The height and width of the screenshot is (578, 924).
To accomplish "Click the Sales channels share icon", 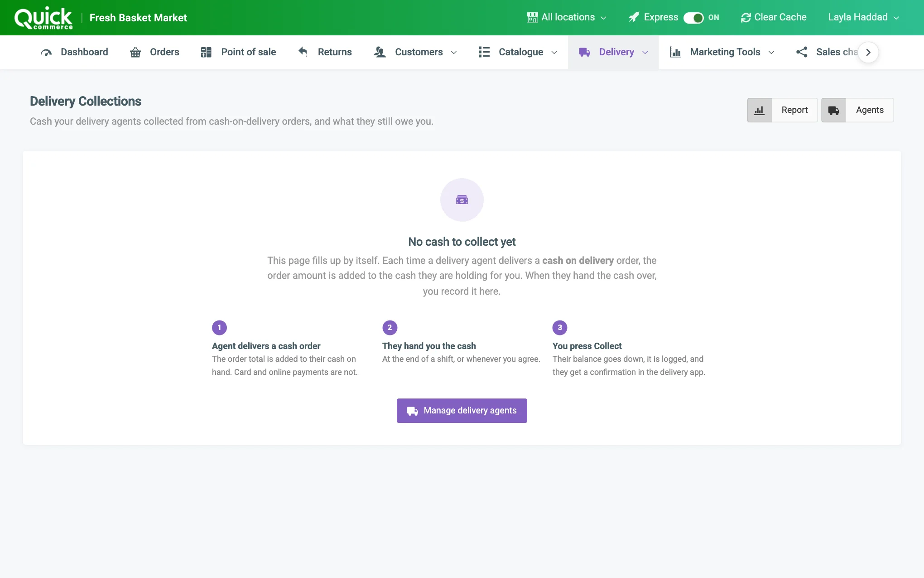I will [x=802, y=52].
